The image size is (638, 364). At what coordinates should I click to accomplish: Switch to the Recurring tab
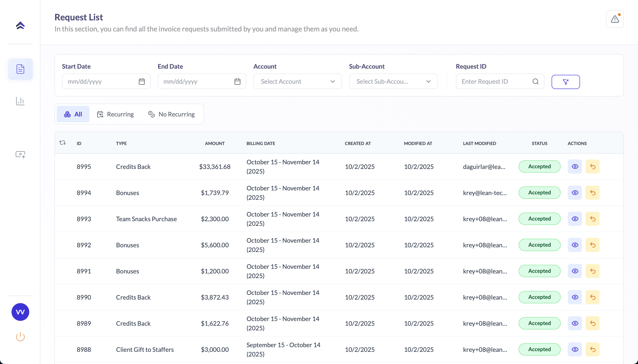(115, 114)
